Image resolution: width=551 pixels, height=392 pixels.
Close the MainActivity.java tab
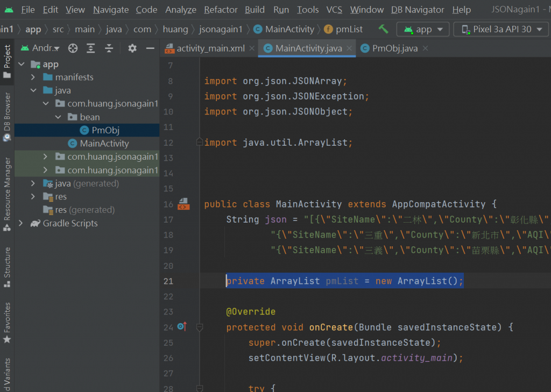click(349, 48)
